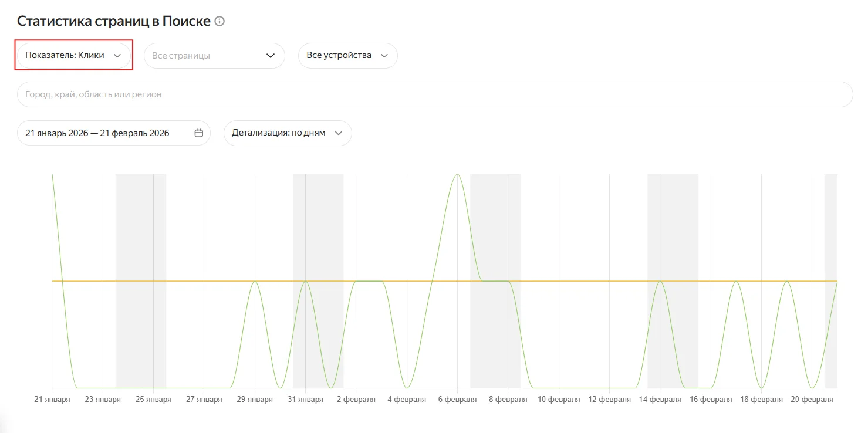Click the chevron in Показатель: Клики

(x=117, y=56)
